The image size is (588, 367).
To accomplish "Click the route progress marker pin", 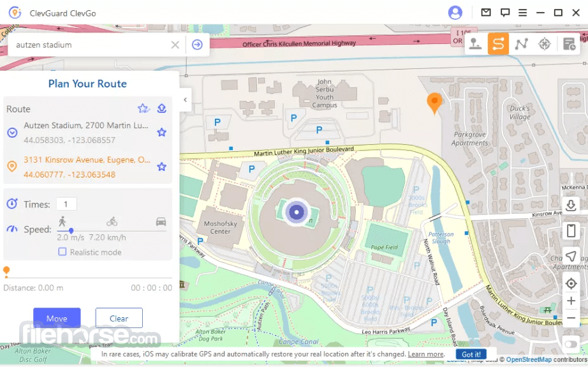I will coord(6,272).
